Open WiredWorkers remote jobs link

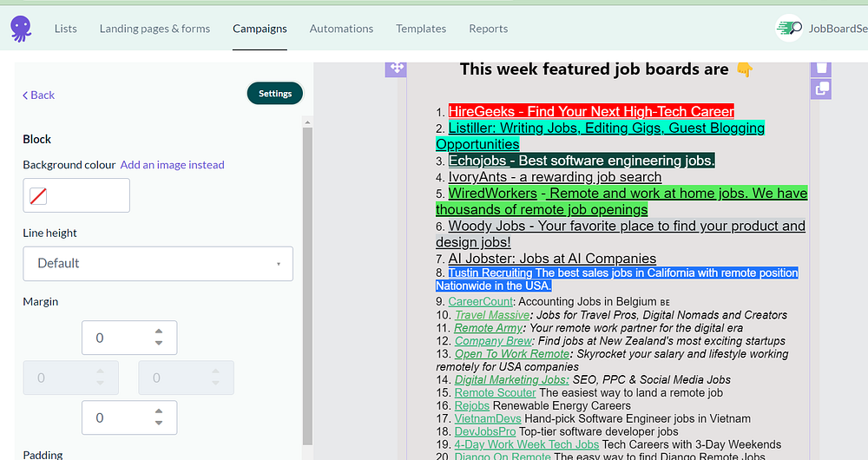point(621,201)
